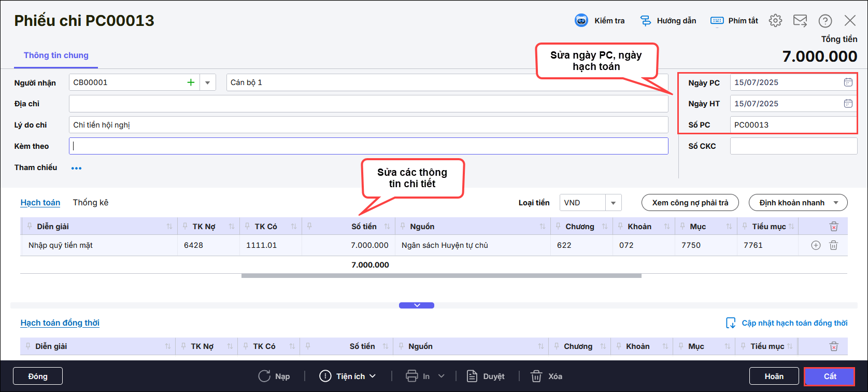Image resolution: width=868 pixels, height=392 pixels.
Task: Click Xem công nợ phải trả button
Action: pyautogui.click(x=690, y=203)
